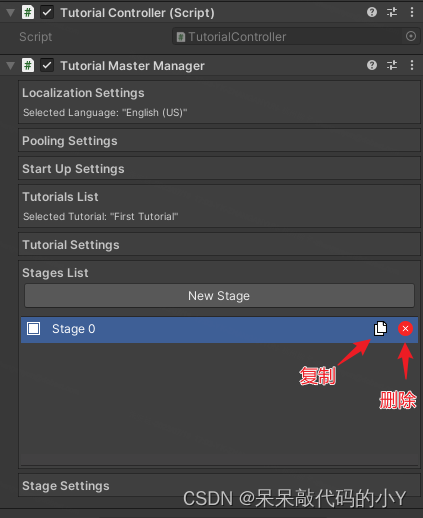This screenshot has height=518, width=423.
Task: Open presets for Tutorial Controller component
Action: (x=392, y=12)
